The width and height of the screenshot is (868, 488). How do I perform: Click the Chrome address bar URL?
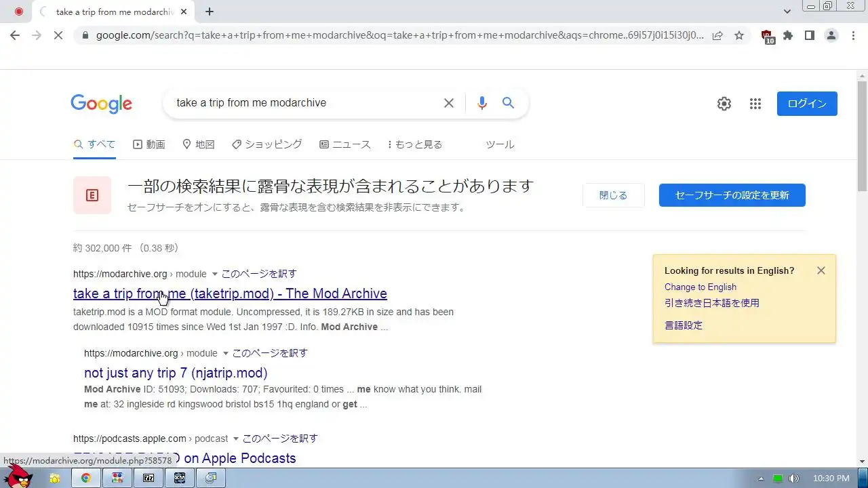click(399, 35)
